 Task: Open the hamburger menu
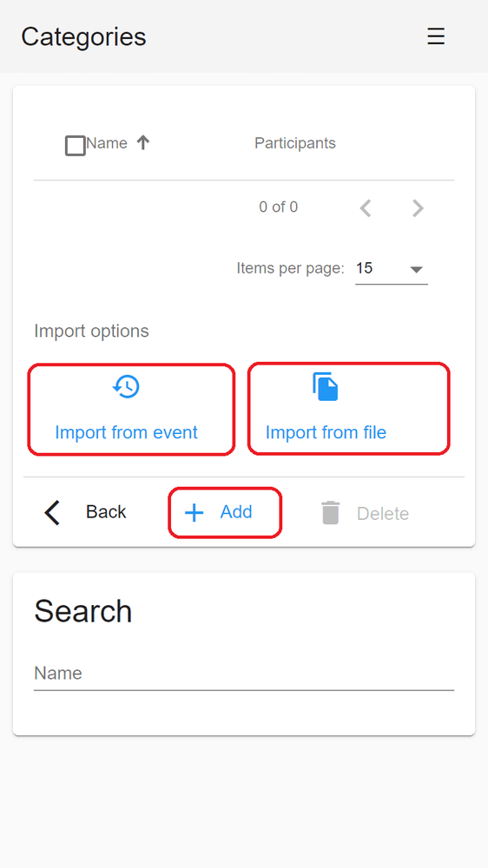click(436, 36)
